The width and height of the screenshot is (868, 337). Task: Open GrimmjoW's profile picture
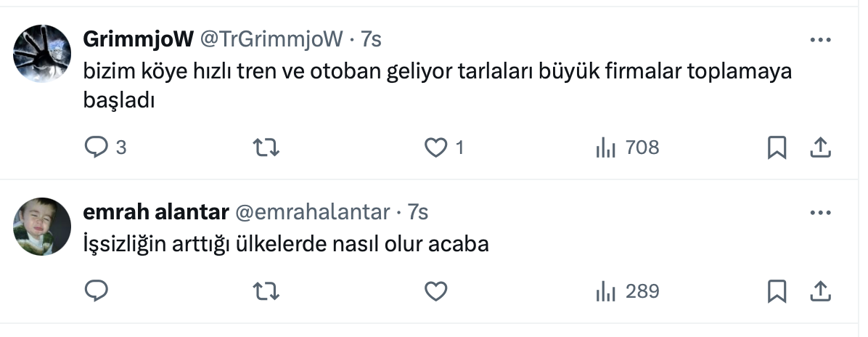pyautogui.click(x=42, y=52)
